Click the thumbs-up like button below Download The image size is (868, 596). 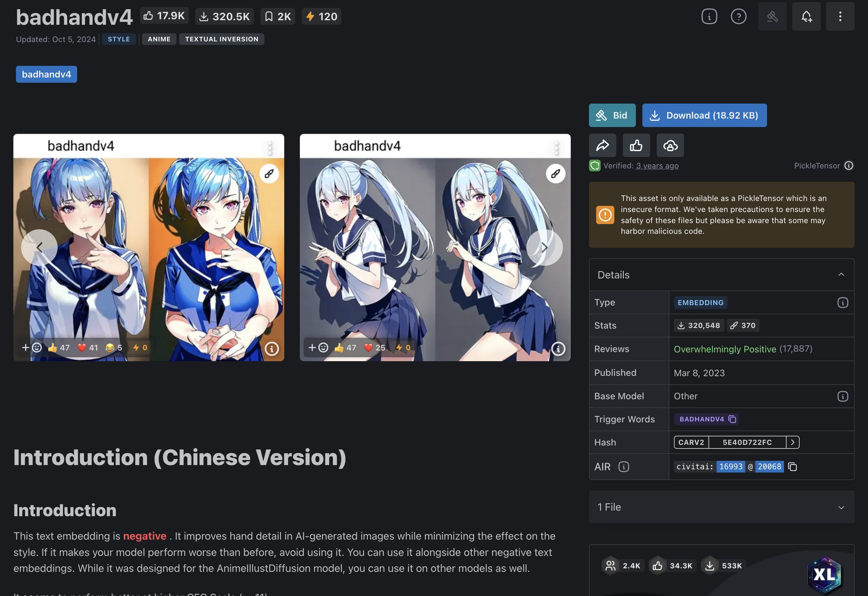pyautogui.click(x=636, y=145)
